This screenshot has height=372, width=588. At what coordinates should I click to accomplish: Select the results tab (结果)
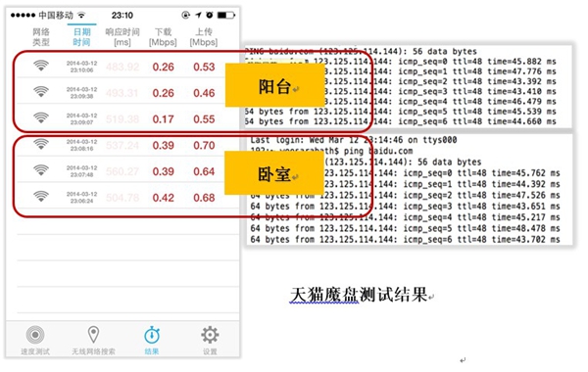[152, 340]
